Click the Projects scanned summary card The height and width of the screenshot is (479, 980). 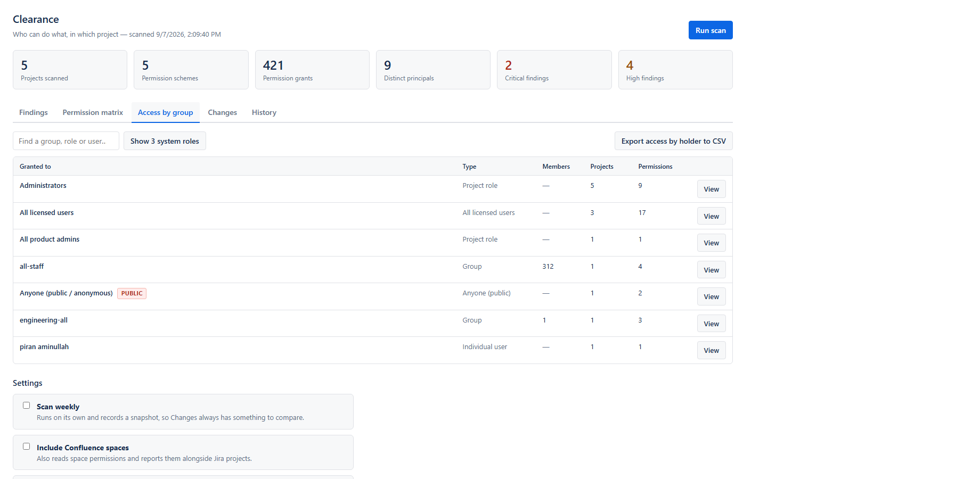(70, 70)
